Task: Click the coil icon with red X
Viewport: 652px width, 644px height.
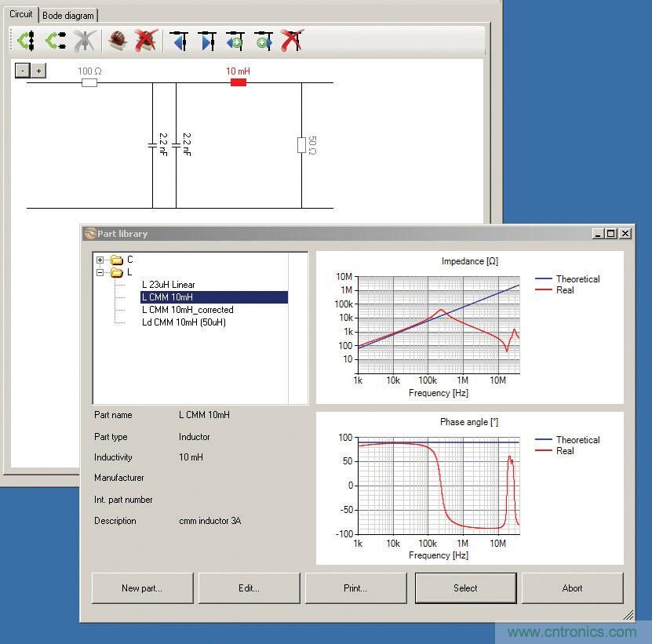Action: [145, 41]
